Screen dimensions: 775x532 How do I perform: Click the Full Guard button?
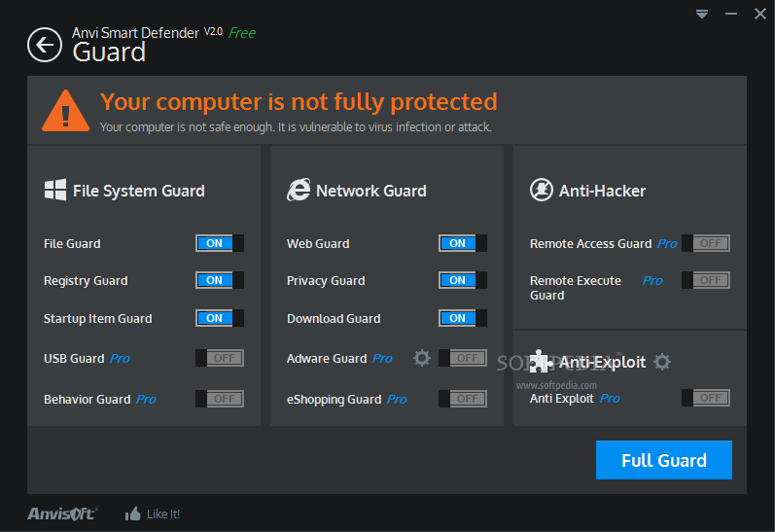click(664, 460)
